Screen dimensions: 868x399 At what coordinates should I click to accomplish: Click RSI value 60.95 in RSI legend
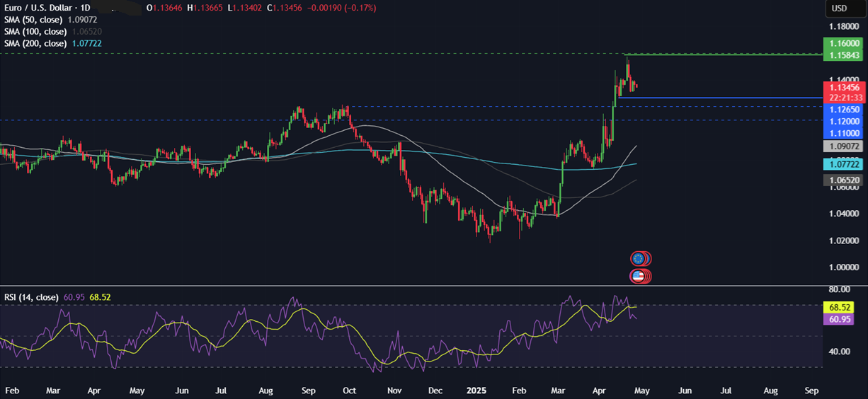(x=74, y=296)
